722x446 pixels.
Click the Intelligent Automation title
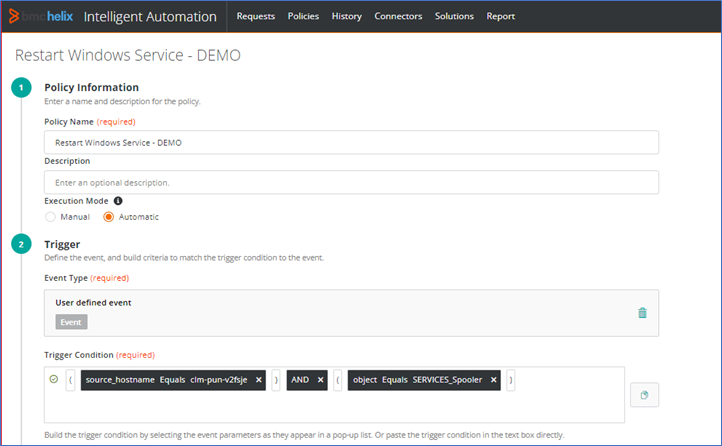click(150, 17)
